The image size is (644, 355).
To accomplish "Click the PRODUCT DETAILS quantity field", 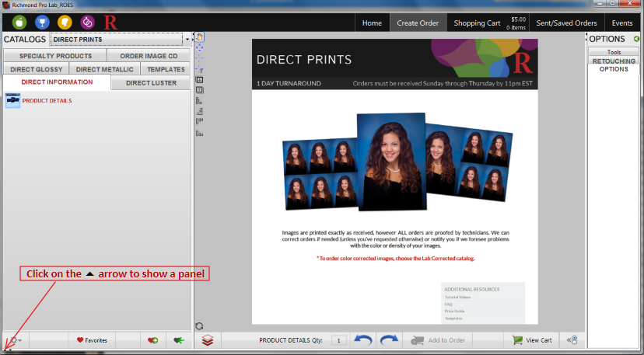I will [x=339, y=340].
